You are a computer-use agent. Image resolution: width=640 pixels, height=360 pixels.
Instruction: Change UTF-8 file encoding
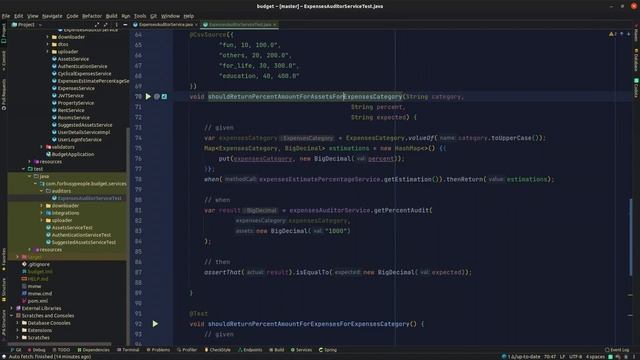point(575,357)
